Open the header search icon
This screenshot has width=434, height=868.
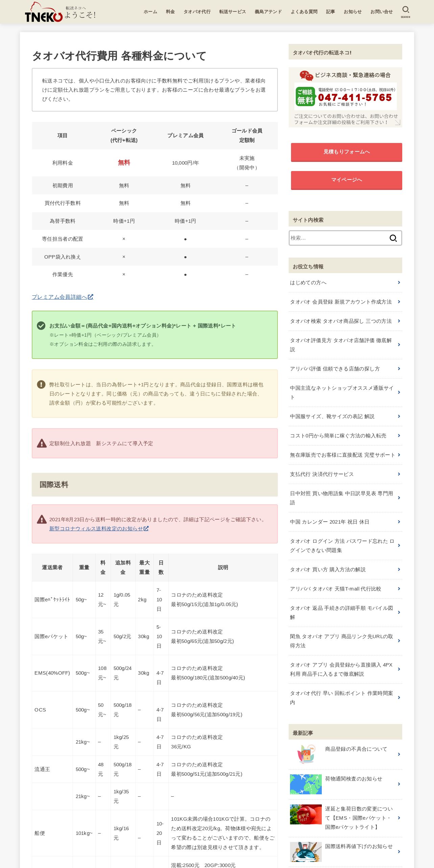[405, 11]
